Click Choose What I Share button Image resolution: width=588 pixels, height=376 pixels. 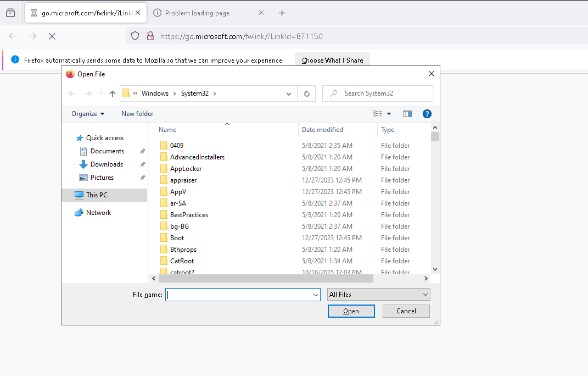pos(332,60)
